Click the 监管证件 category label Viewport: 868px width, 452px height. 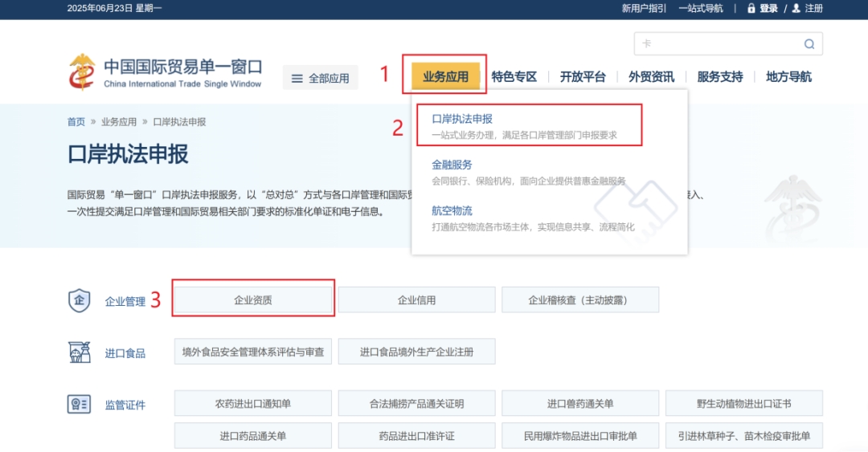click(125, 405)
